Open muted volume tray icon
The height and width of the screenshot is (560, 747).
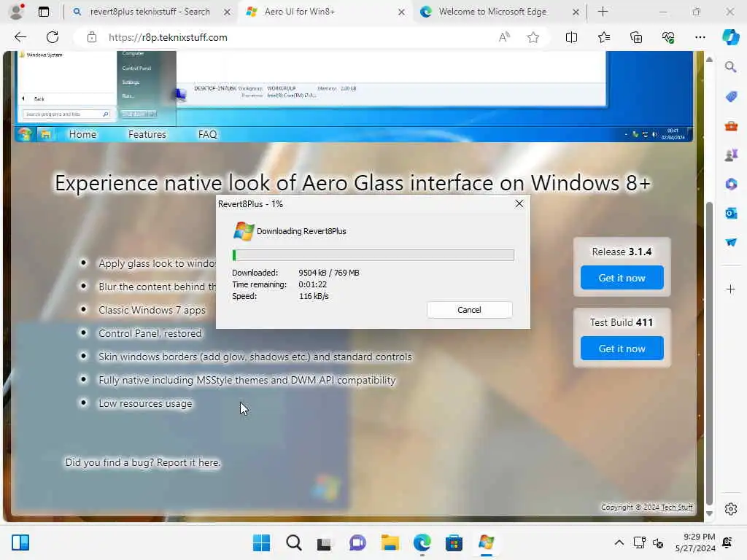tap(658, 542)
